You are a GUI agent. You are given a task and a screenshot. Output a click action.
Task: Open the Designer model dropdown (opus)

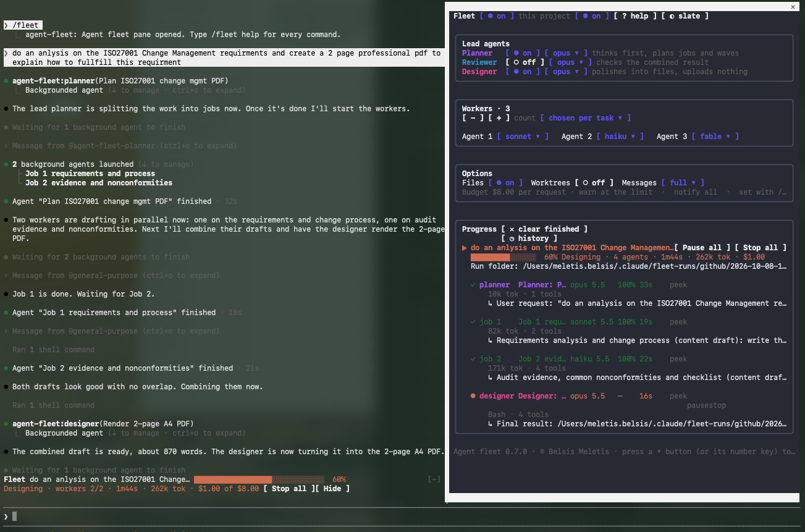[x=566, y=72]
